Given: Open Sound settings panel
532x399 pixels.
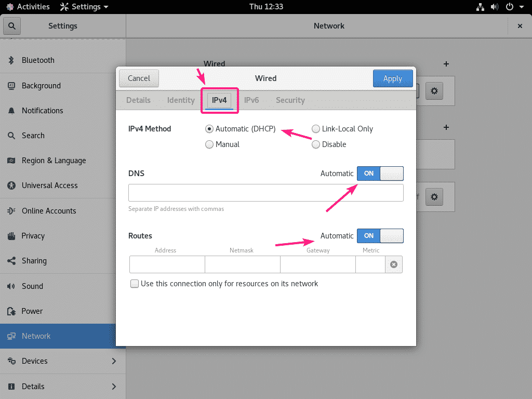Looking at the screenshot, I should coord(63,286).
